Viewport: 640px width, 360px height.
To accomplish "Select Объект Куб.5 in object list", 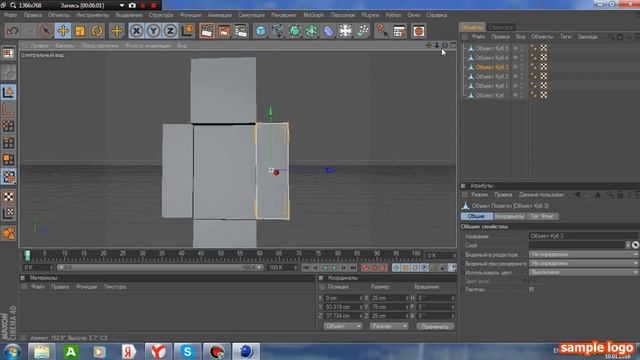I will [x=491, y=48].
